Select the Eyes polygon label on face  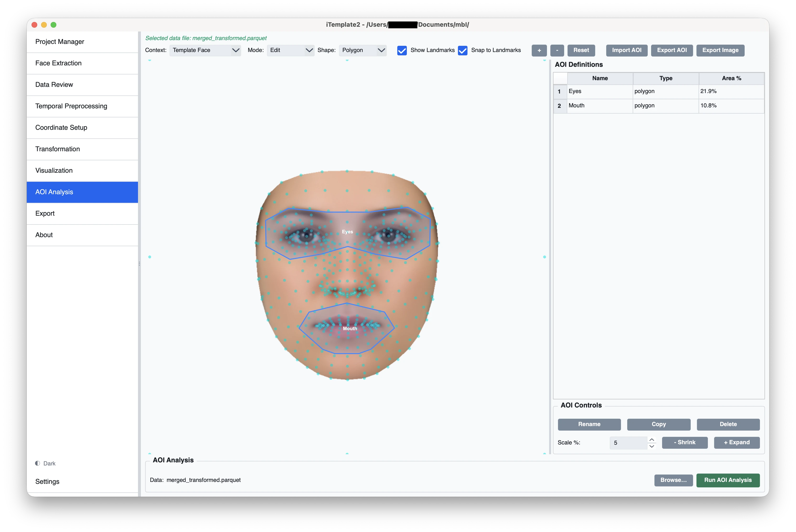pyautogui.click(x=347, y=232)
